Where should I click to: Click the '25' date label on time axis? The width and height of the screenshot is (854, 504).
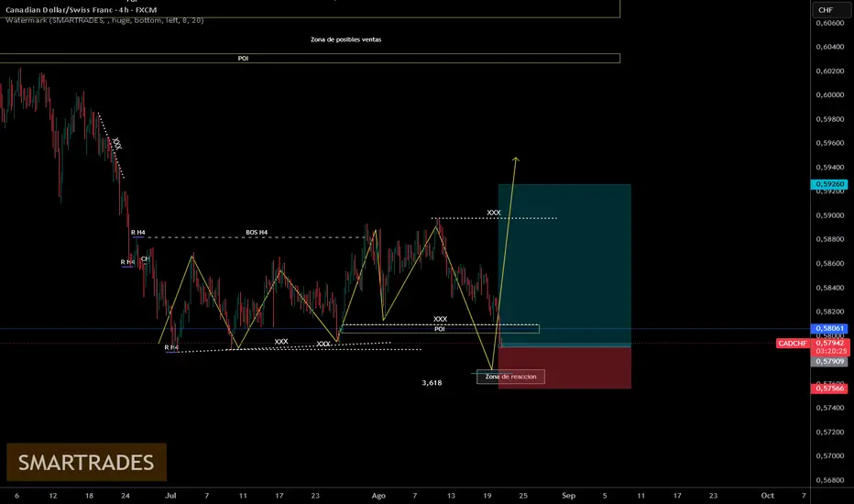[523, 496]
